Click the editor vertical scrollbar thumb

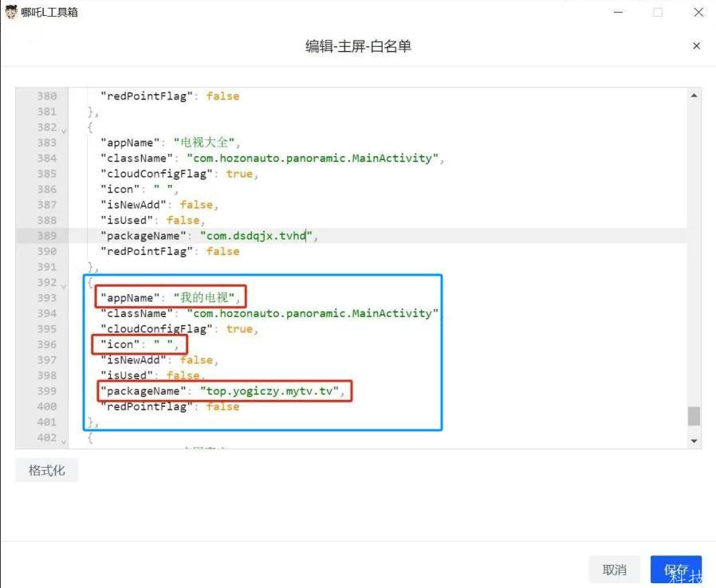tap(694, 416)
